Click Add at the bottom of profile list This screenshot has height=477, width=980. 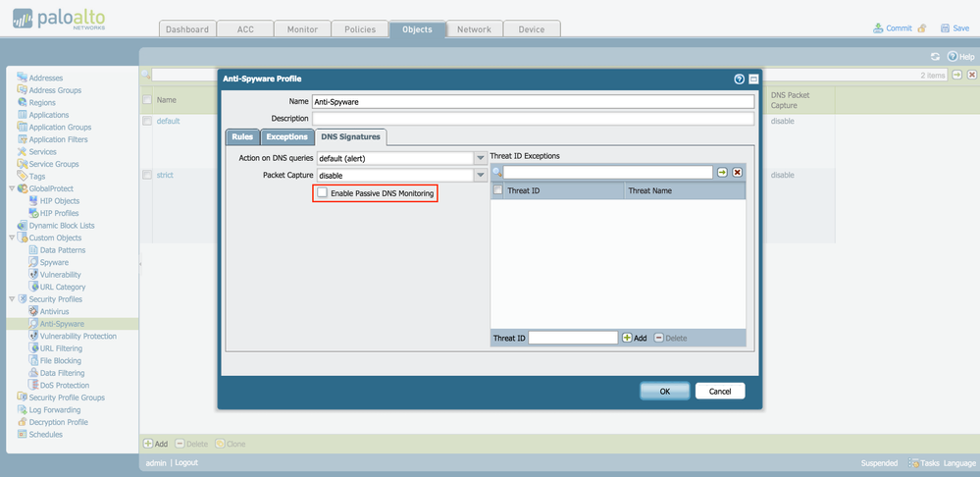[x=156, y=444]
